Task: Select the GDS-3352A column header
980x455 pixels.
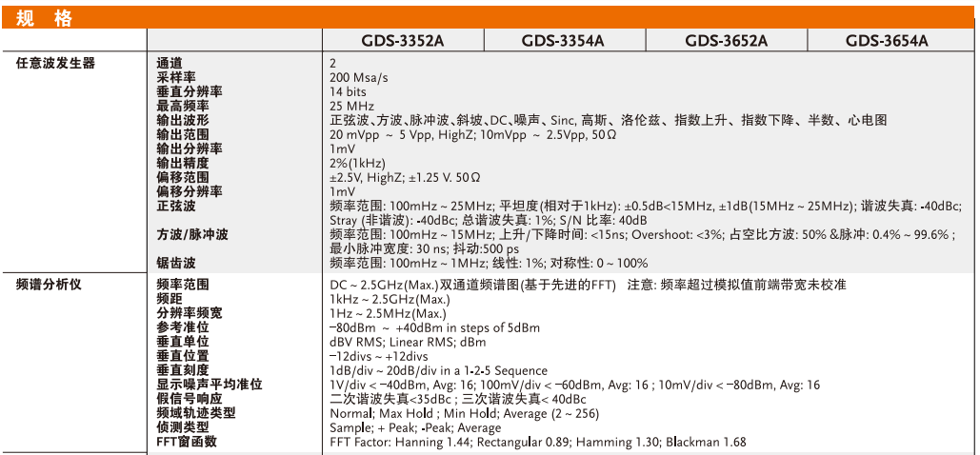Action: click(403, 41)
